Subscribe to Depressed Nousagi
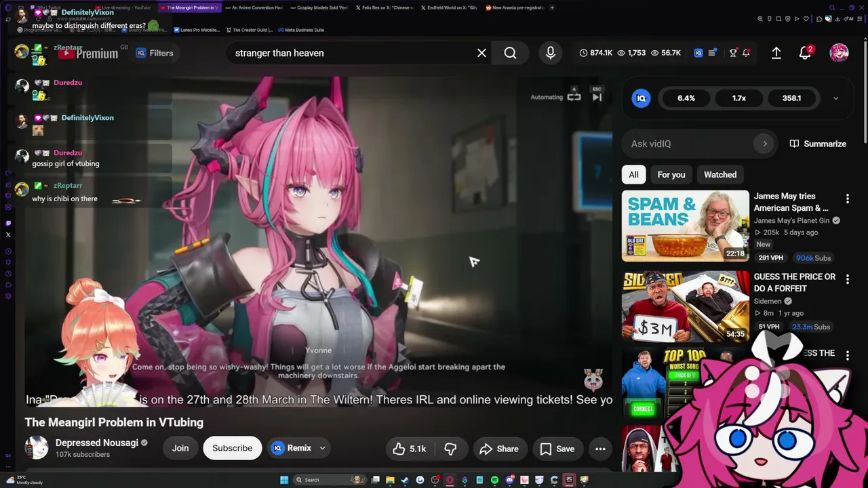The width and height of the screenshot is (868, 488). tap(232, 448)
